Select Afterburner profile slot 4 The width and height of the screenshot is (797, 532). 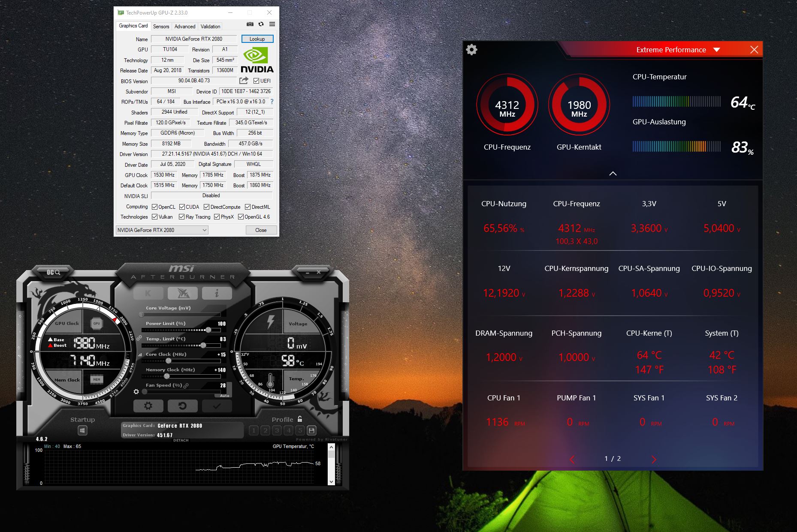(288, 430)
